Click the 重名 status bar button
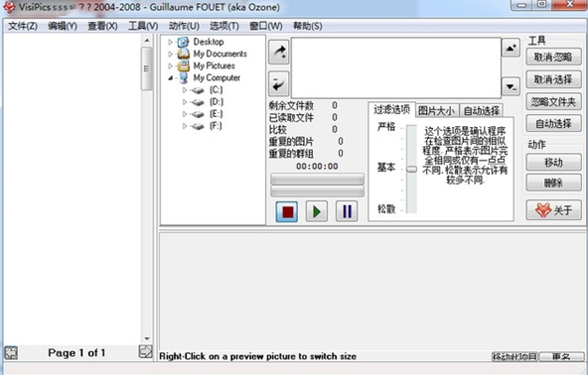Screen dimensions: 588x375 tap(561, 356)
